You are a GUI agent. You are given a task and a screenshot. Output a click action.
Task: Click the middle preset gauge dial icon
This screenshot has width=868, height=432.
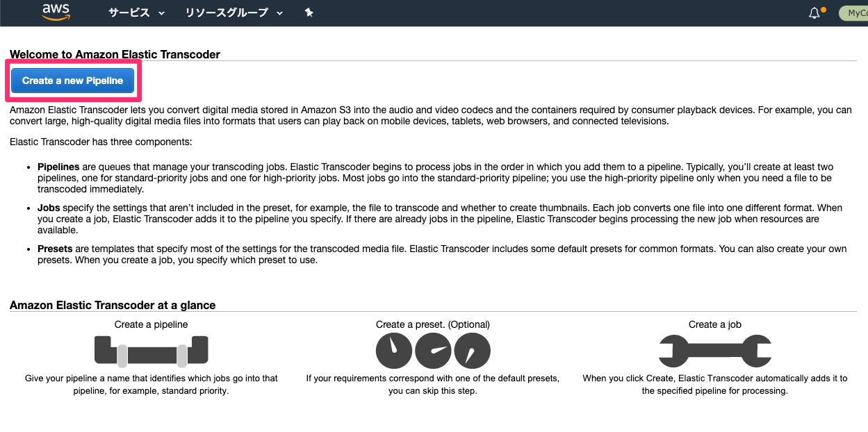[433, 351]
